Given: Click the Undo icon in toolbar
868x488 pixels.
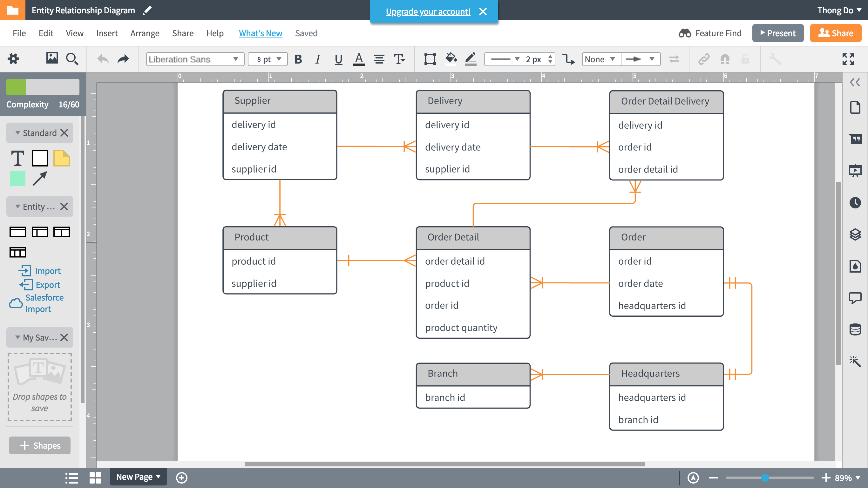Looking at the screenshot, I should pos(103,58).
